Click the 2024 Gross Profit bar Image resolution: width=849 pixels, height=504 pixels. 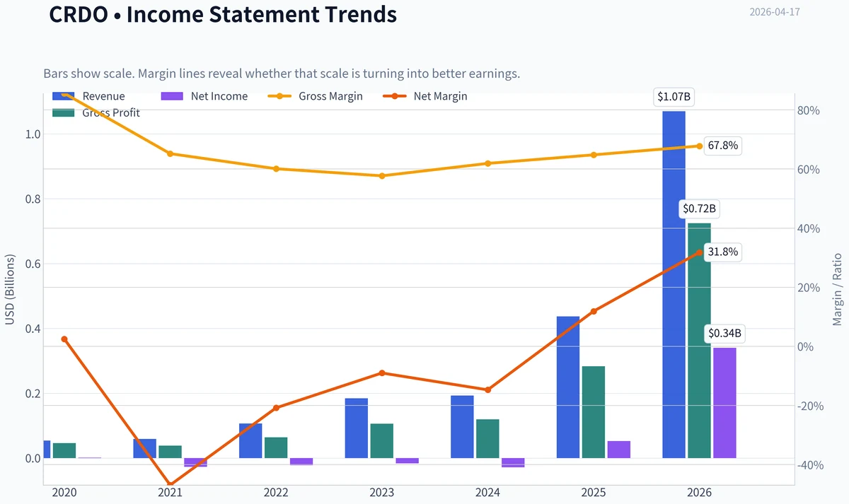click(487, 438)
